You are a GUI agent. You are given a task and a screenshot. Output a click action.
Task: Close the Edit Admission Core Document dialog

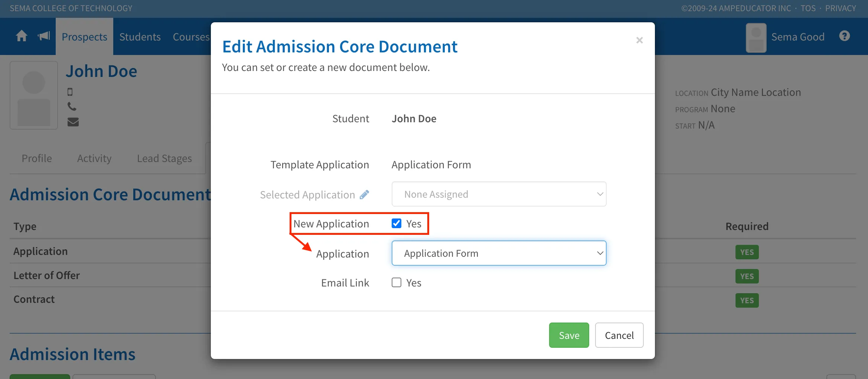click(639, 40)
